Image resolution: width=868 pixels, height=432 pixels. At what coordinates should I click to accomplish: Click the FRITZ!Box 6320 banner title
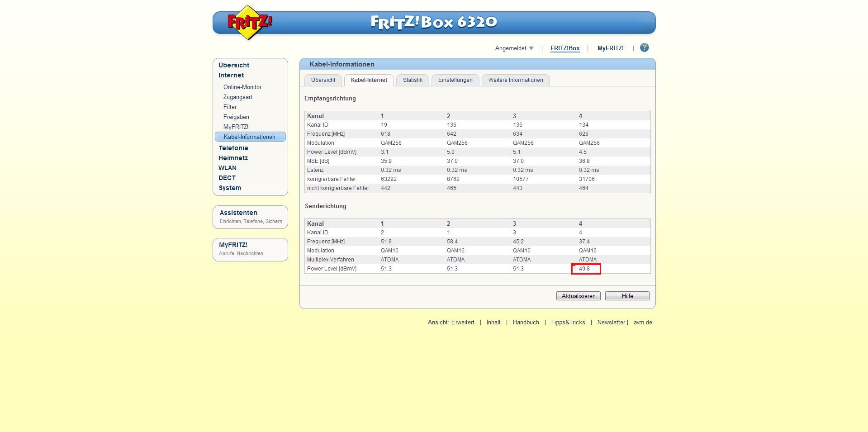(434, 22)
